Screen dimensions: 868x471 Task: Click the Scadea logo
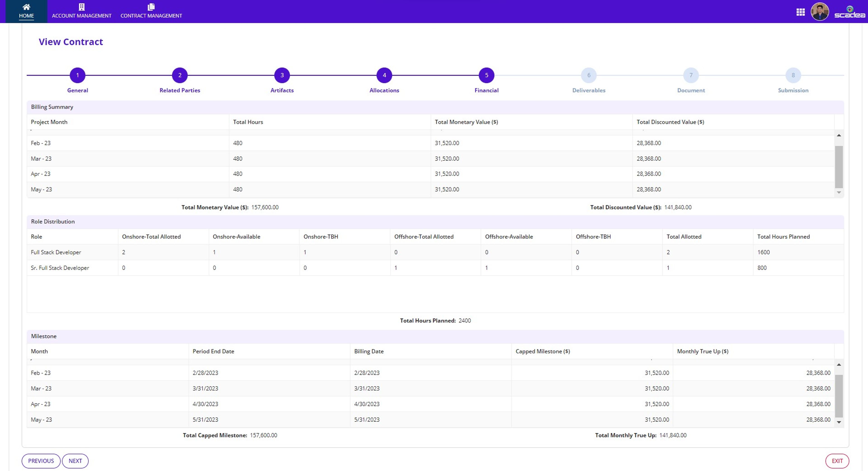pyautogui.click(x=850, y=12)
